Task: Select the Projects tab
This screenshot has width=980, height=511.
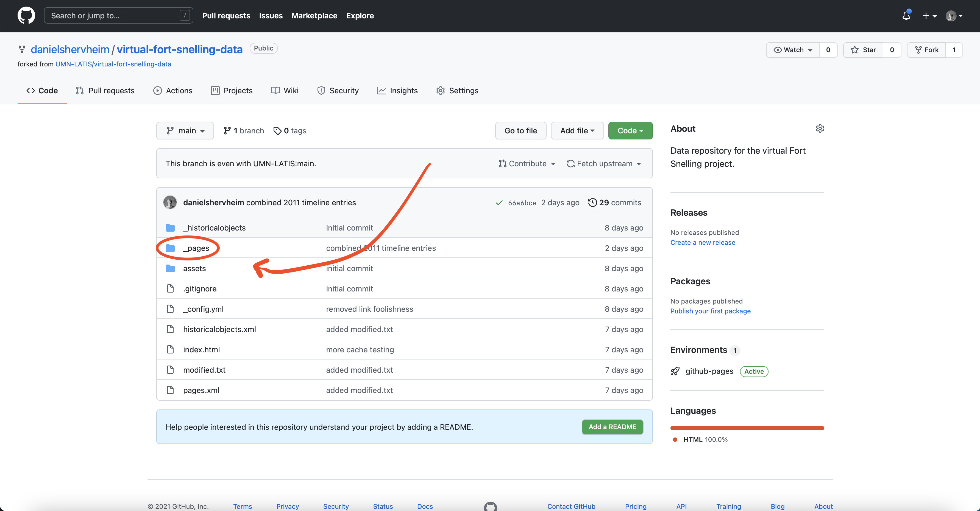Action: click(x=232, y=91)
